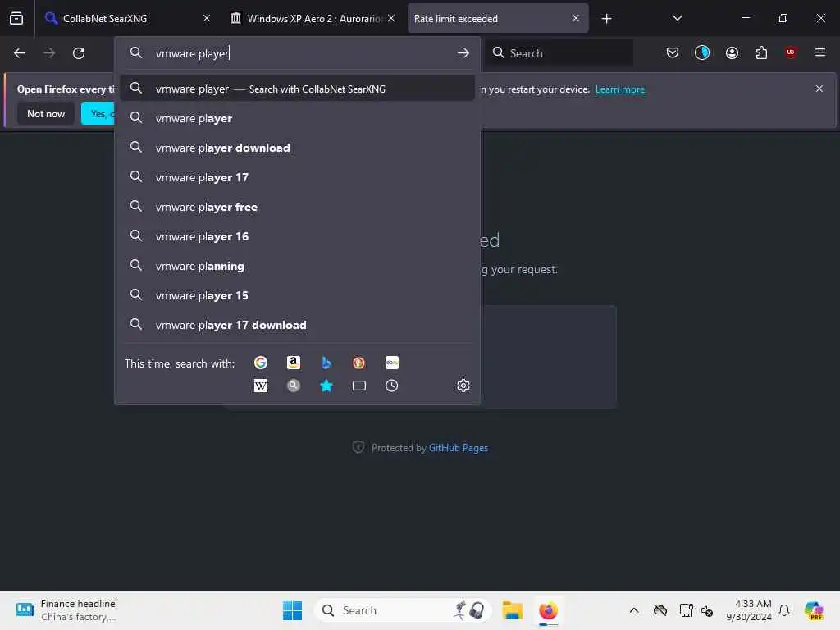Screen dimensions: 840x630
Task: Click the monitor tray icon with badge
Action: click(685, 610)
